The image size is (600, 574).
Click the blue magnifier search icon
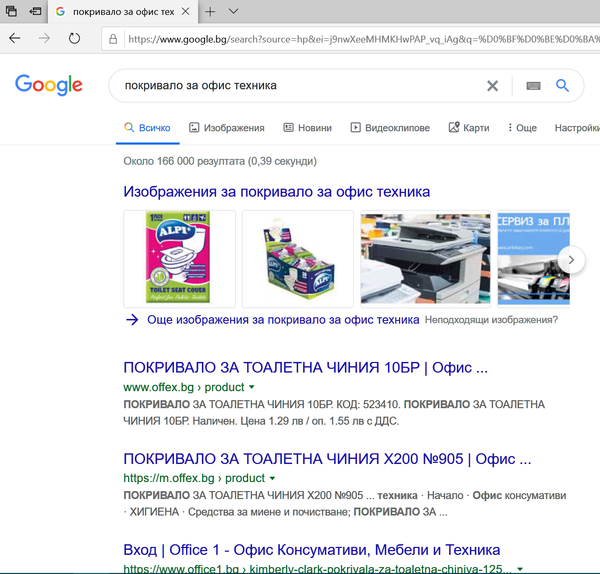click(562, 85)
